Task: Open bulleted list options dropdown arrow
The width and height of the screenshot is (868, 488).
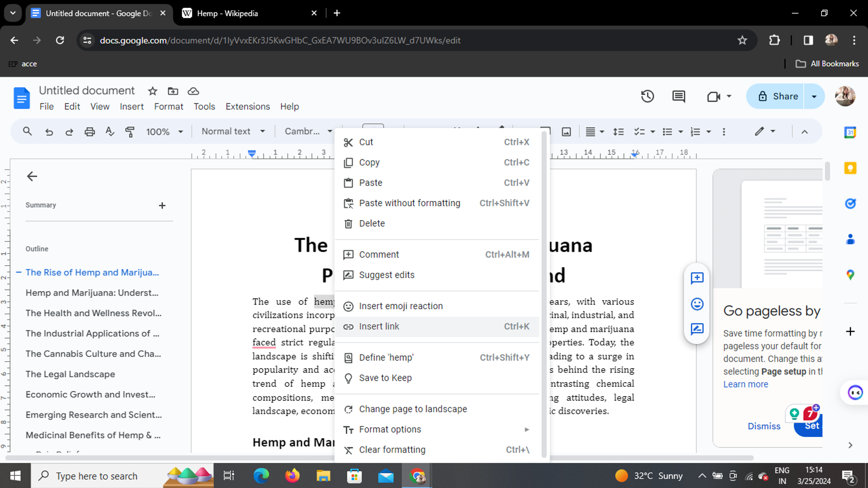Action: pyautogui.click(x=681, y=132)
